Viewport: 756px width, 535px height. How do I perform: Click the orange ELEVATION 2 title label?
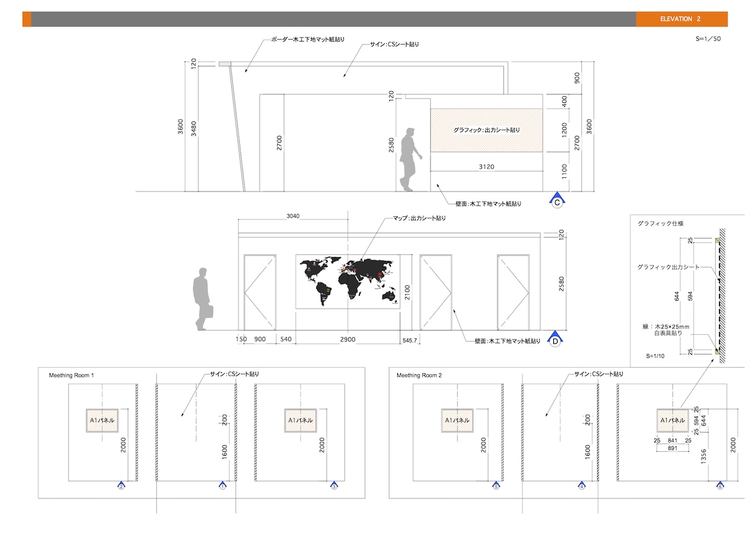(682, 19)
